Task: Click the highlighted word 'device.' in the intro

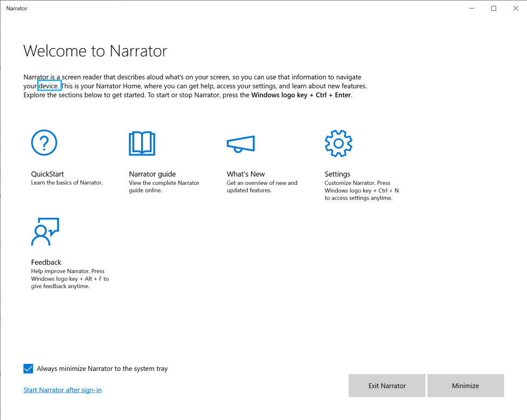Action: click(x=49, y=86)
